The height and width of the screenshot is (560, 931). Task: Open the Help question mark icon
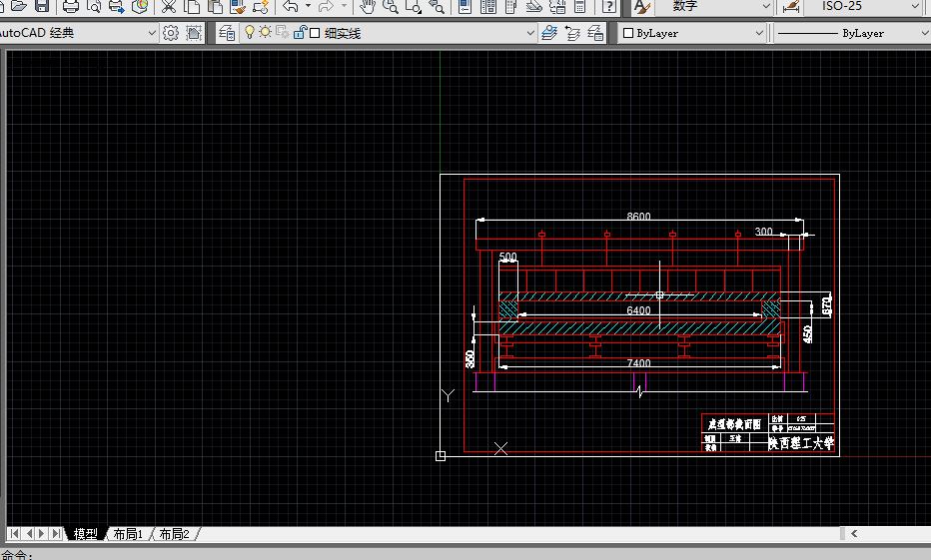coord(607,6)
